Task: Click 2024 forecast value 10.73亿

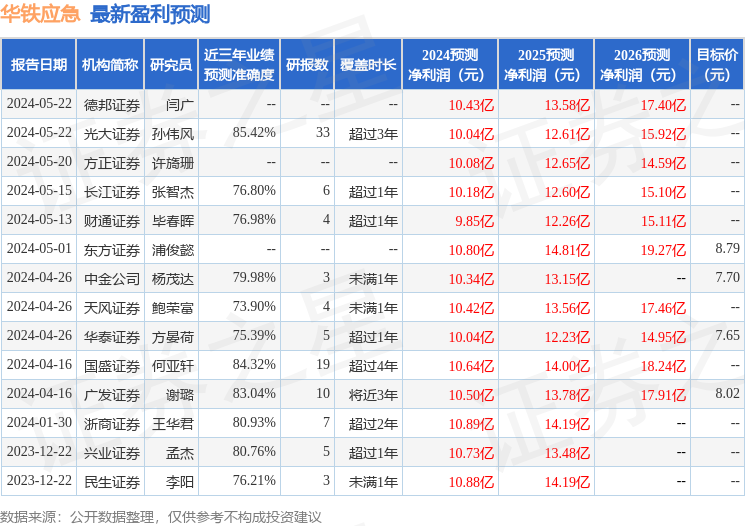Action: pyautogui.click(x=471, y=453)
